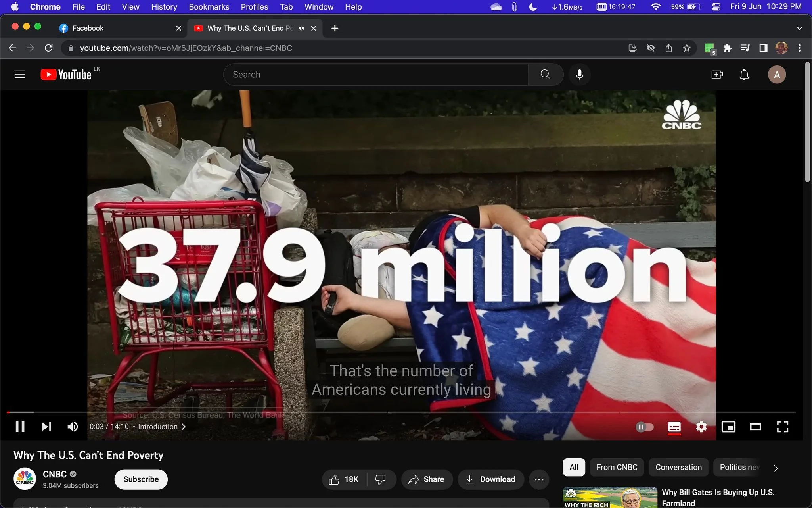The image size is (812, 508).
Task: Turn off subtitles/closed captions
Action: [x=674, y=427]
